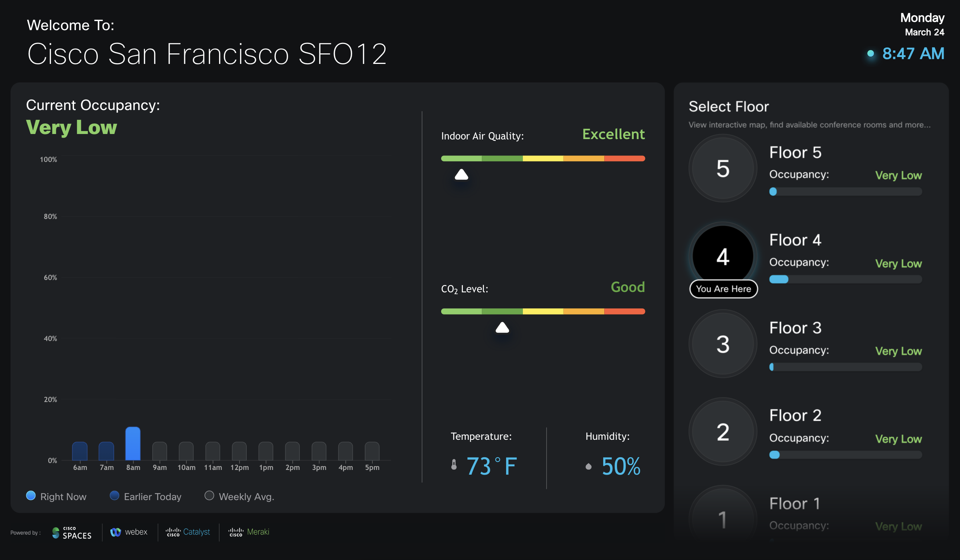Select the Webex logo in the footer
The width and height of the screenshot is (960, 560).
tap(129, 532)
